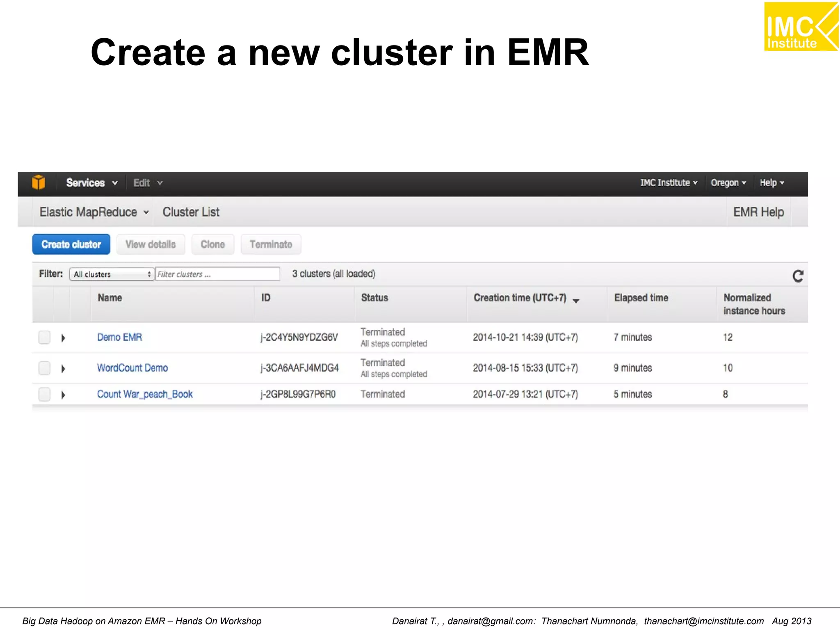Select cluster ID j-2C4Y5N9YDZG6V

(x=299, y=338)
